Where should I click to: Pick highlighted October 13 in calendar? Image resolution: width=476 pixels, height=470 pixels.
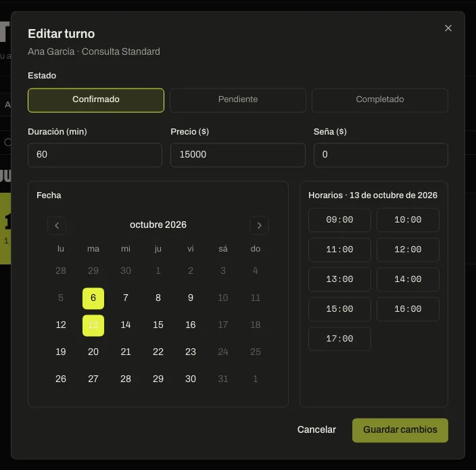(x=93, y=325)
